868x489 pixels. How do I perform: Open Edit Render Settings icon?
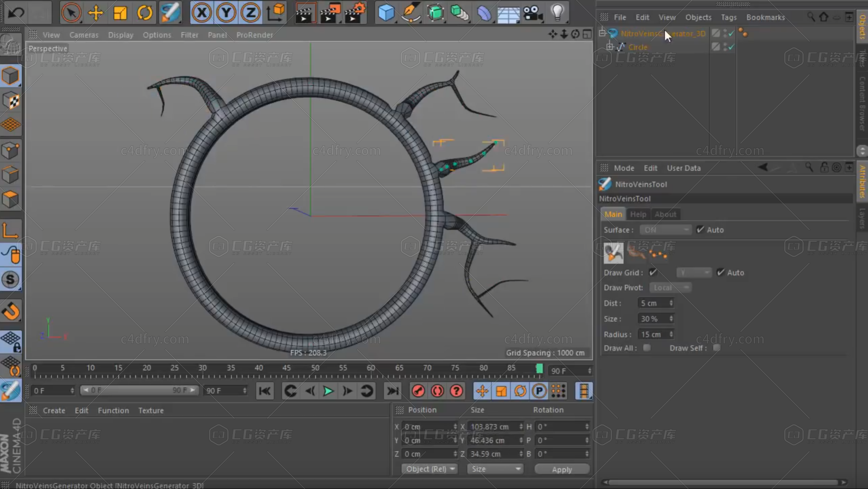tap(355, 13)
